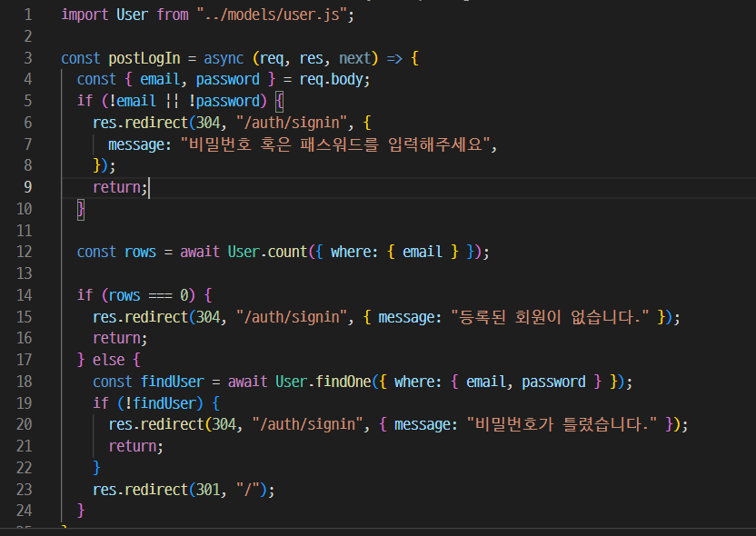Click the "등록된 회원이 없습니다." string
756x536 pixels.
pyautogui.click(x=550, y=317)
